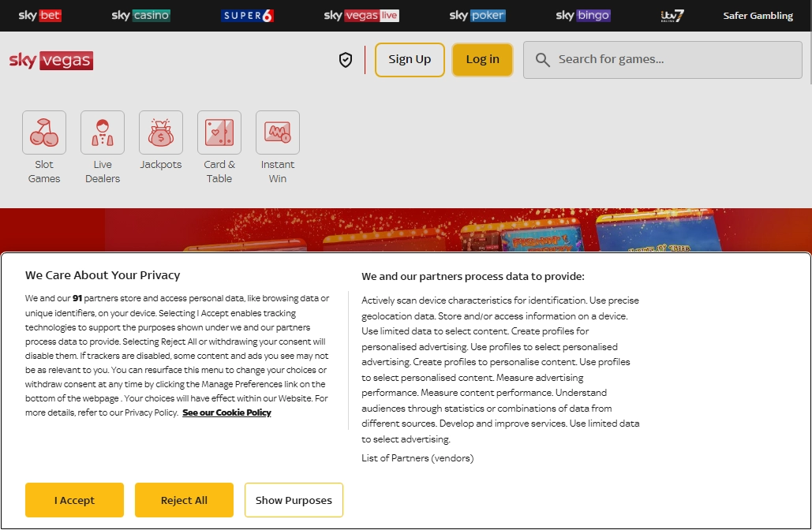Click the magnifying glass search icon

coord(542,60)
